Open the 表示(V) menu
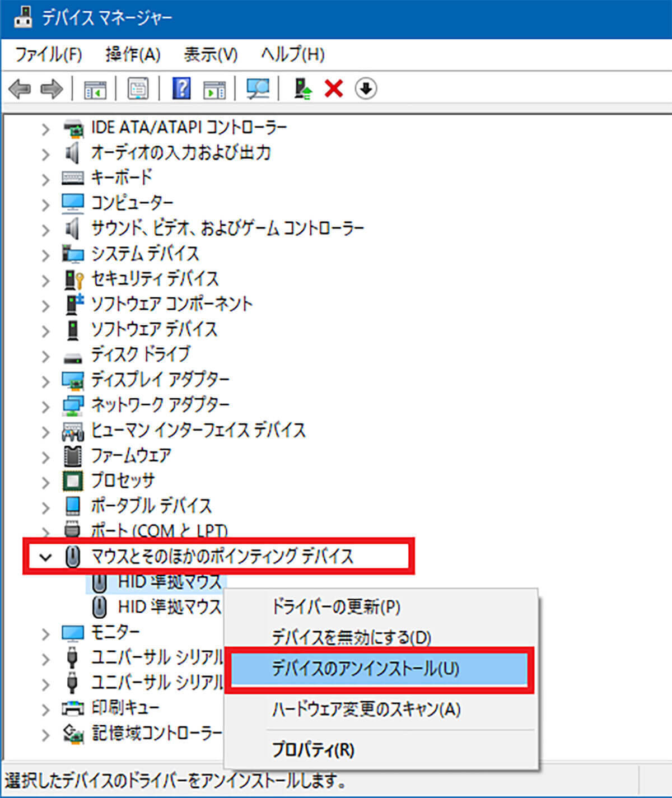Viewport: 672px width, 798px height. click(x=211, y=54)
